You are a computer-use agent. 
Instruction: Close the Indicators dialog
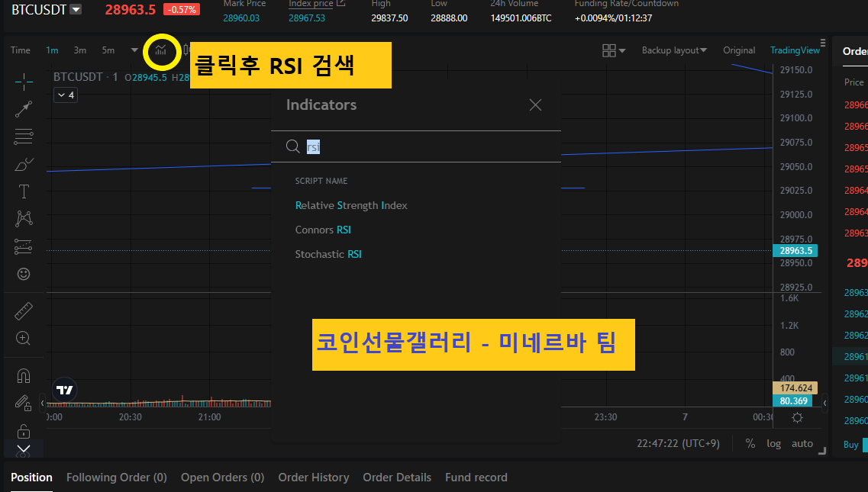[x=535, y=105]
